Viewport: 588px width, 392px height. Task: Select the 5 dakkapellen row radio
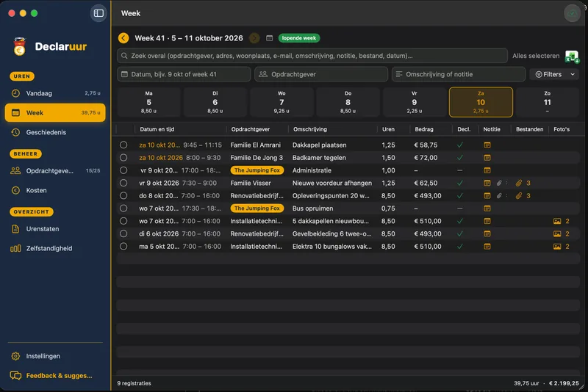123,221
